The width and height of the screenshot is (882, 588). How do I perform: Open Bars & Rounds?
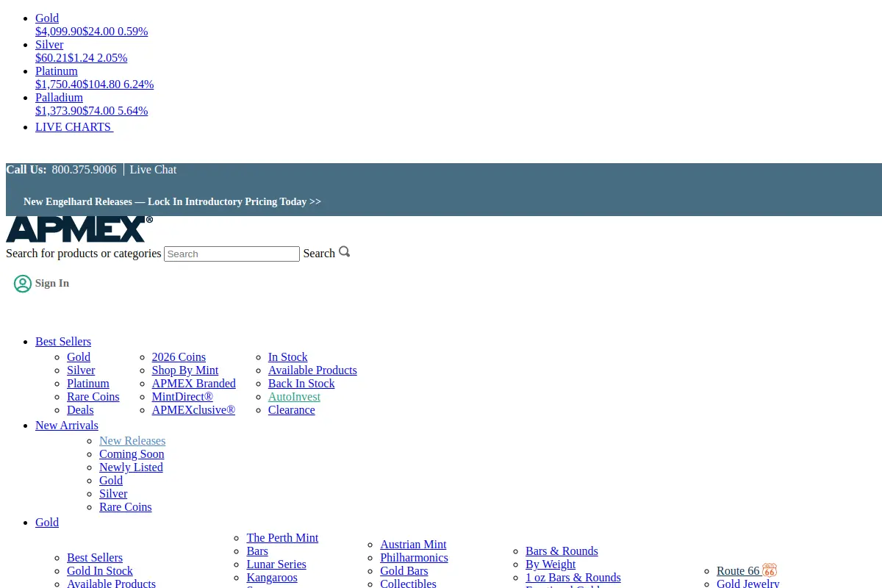pos(562,551)
